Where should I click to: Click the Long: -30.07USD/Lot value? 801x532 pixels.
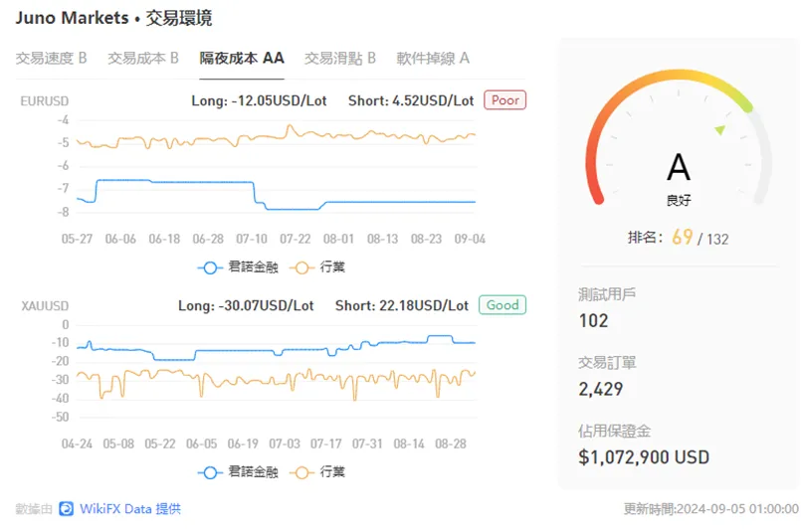pos(246,305)
